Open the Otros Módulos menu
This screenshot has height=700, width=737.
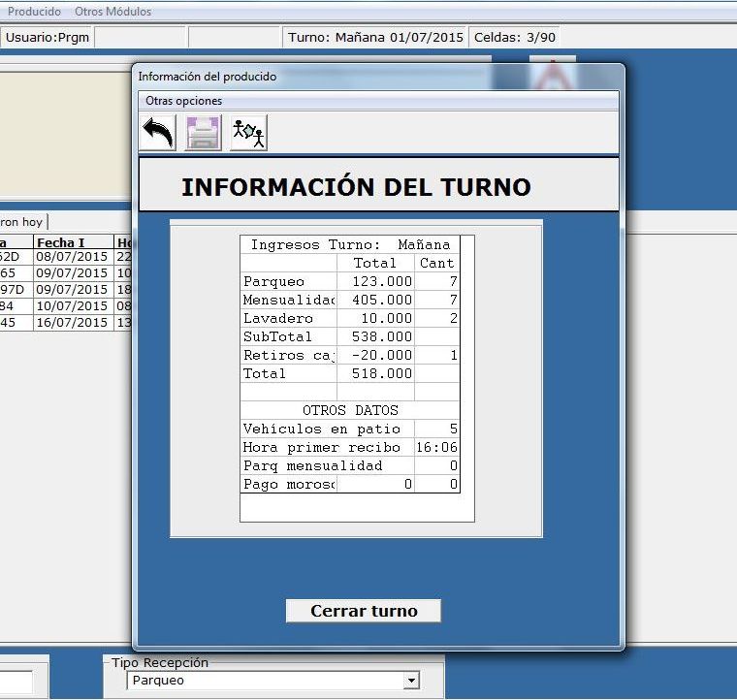point(112,12)
